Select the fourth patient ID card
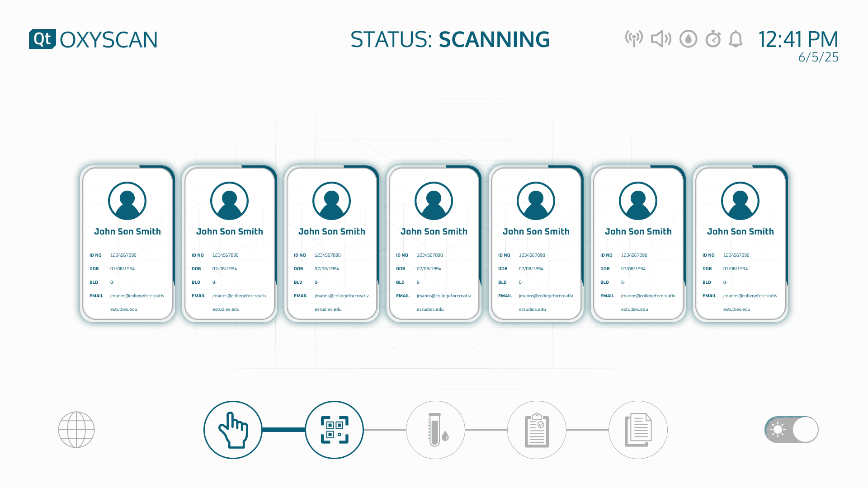Screen dimensions: 868x488 [434, 244]
